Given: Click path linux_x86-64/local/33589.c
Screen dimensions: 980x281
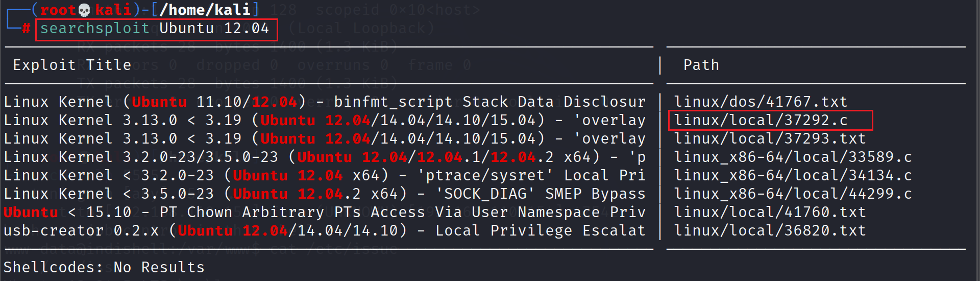Looking at the screenshot, I should (793, 157).
